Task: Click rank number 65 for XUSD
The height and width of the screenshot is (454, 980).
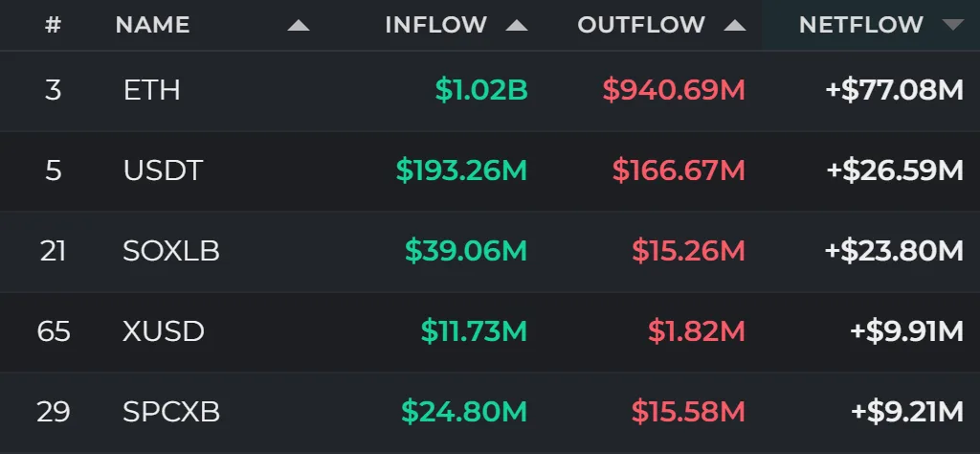Action: click(54, 331)
